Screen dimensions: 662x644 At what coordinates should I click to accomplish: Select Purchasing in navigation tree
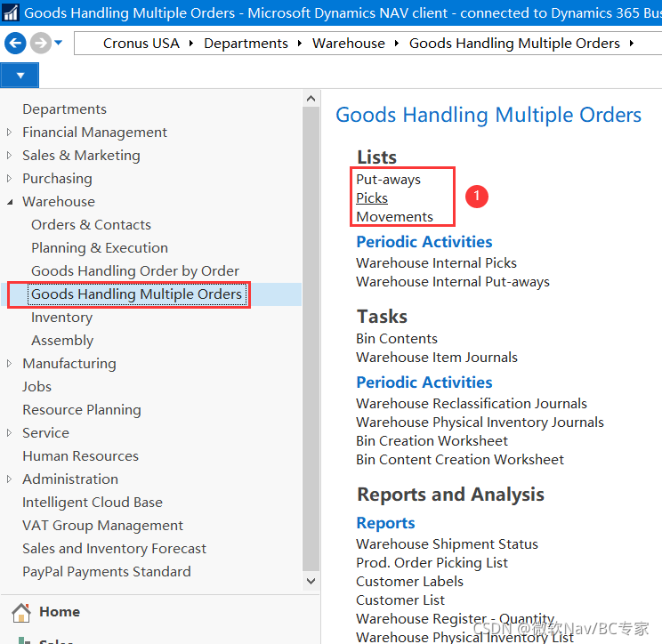(57, 179)
